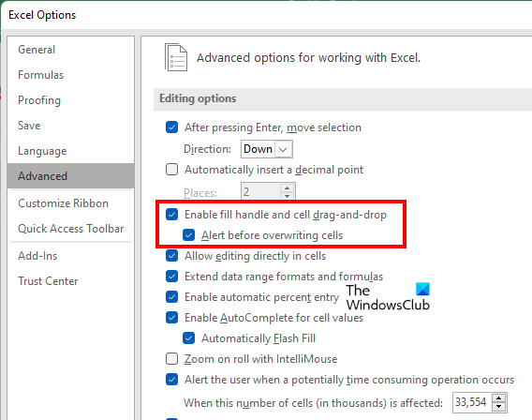Click the Advanced options page icon
This screenshot has width=532, height=420.
click(x=176, y=57)
